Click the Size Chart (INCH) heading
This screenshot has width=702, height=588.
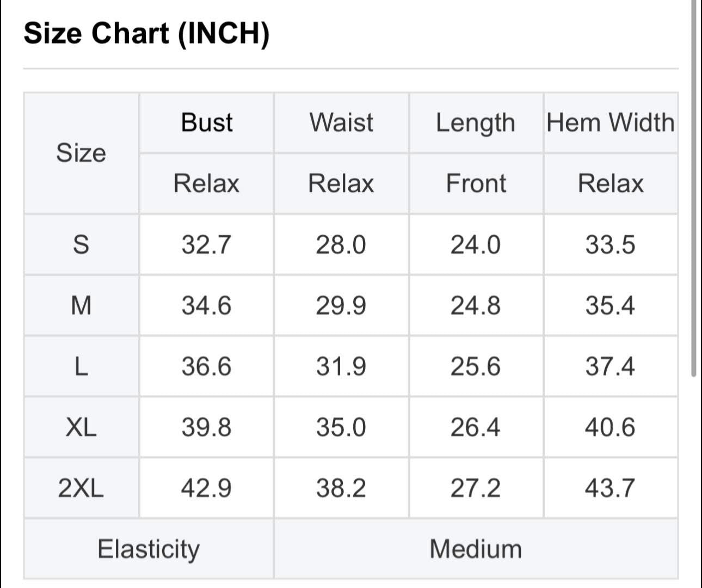click(x=147, y=33)
